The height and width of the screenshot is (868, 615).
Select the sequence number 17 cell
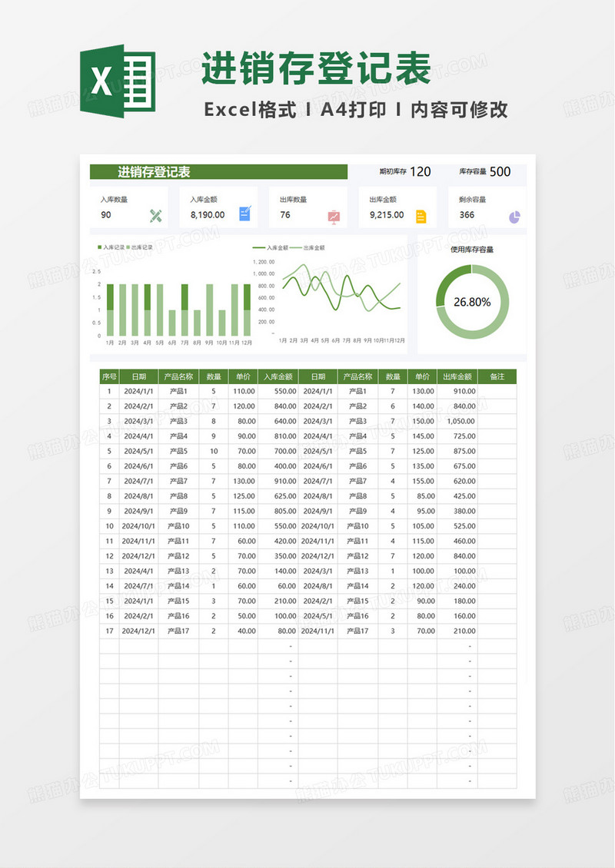tap(109, 631)
